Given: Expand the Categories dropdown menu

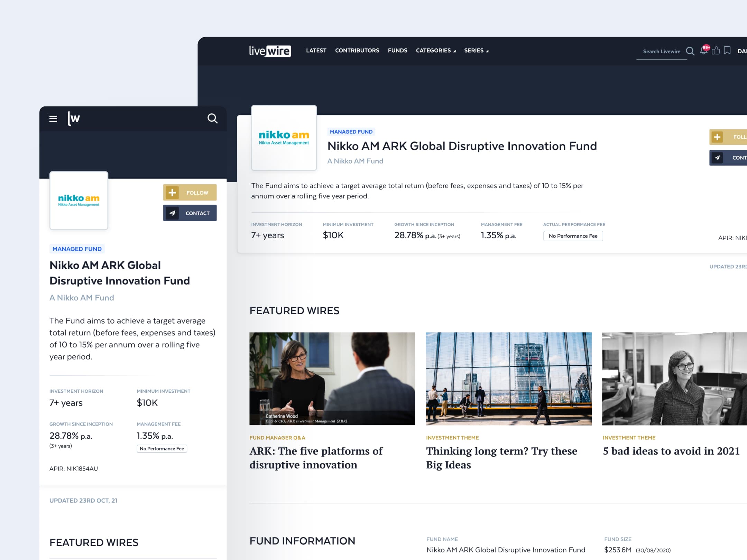Looking at the screenshot, I should pyautogui.click(x=436, y=50).
